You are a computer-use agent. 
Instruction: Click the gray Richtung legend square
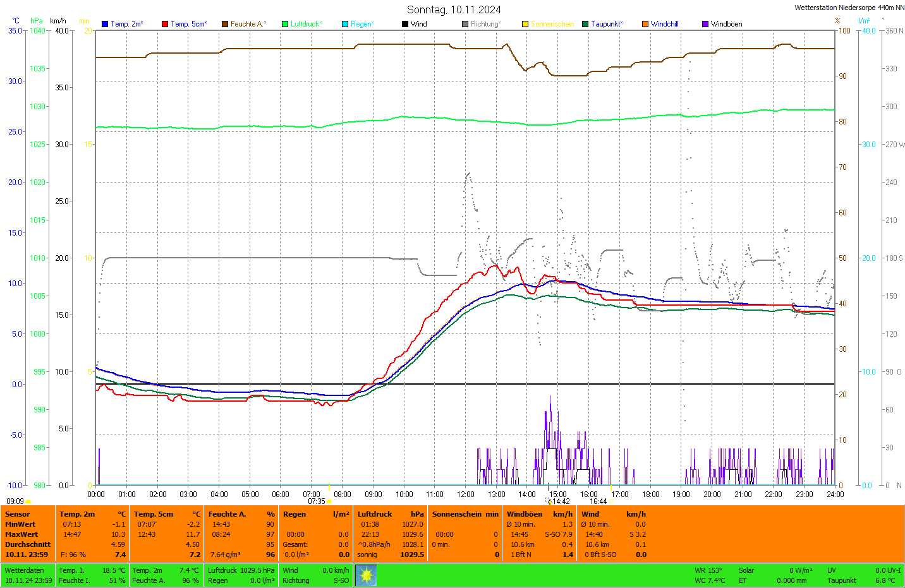[465, 24]
